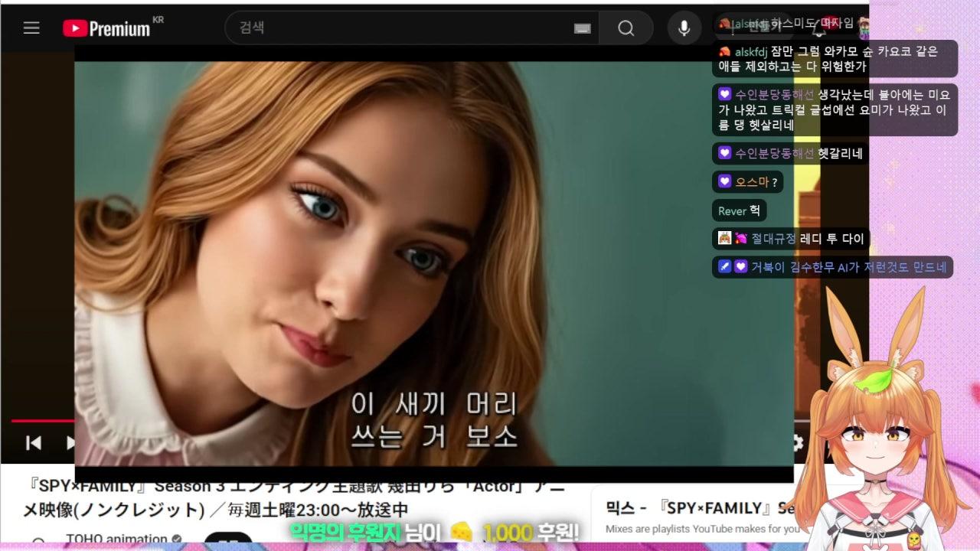Screen dimensions: 980x551
Task: Go to the YouTube Premium home logo
Action: coord(107,28)
